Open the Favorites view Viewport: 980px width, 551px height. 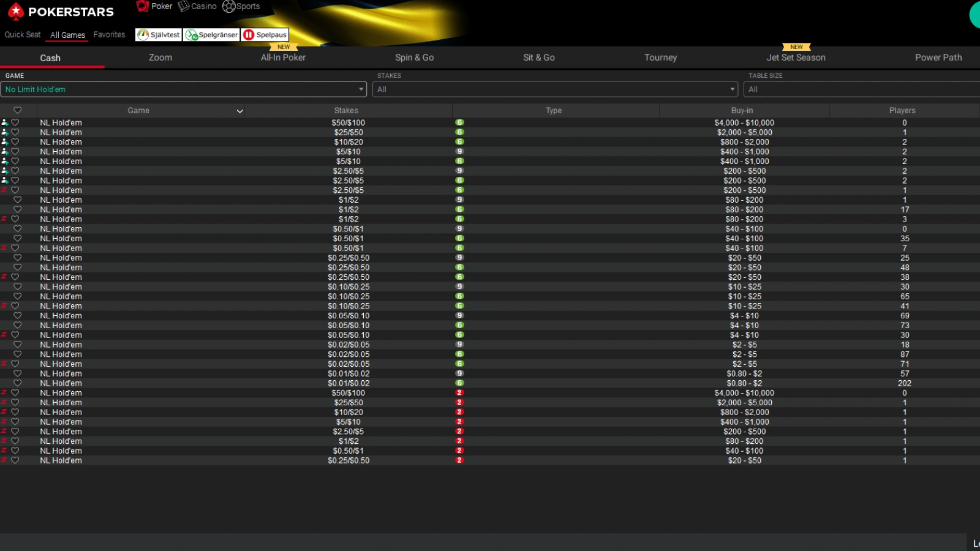[x=109, y=35]
